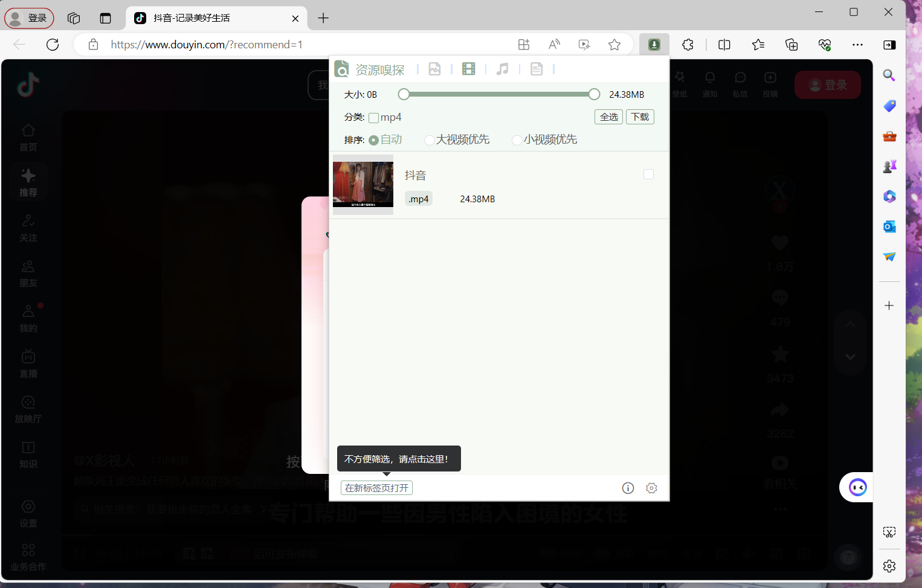Click 在新标签页打开 button
The height and width of the screenshot is (588, 922).
point(377,488)
